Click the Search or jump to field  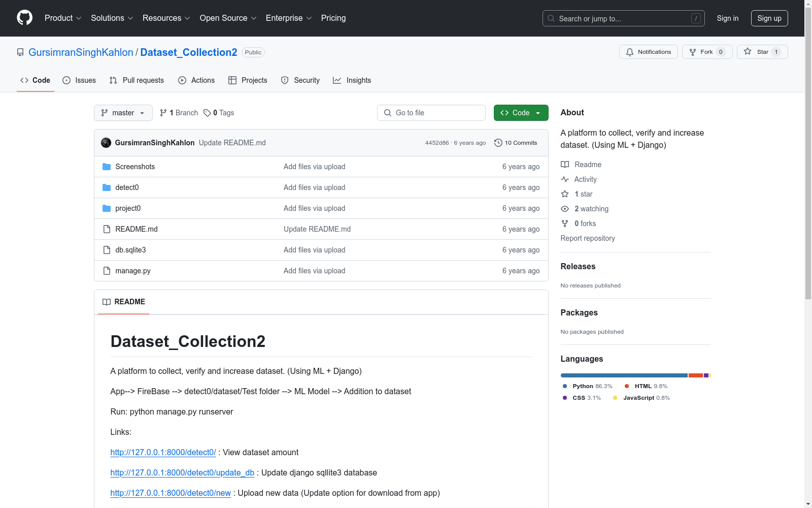[x=624, y=18]
